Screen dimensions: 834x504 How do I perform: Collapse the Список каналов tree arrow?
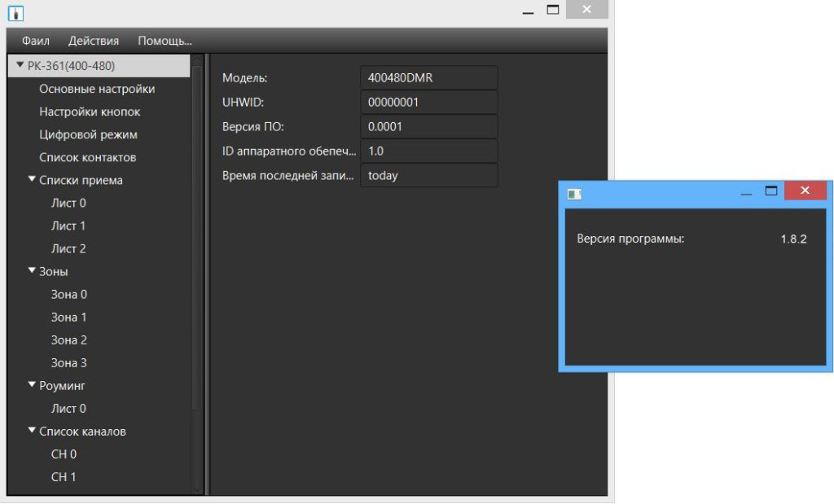pyautogui.click(x=32, y=430)
